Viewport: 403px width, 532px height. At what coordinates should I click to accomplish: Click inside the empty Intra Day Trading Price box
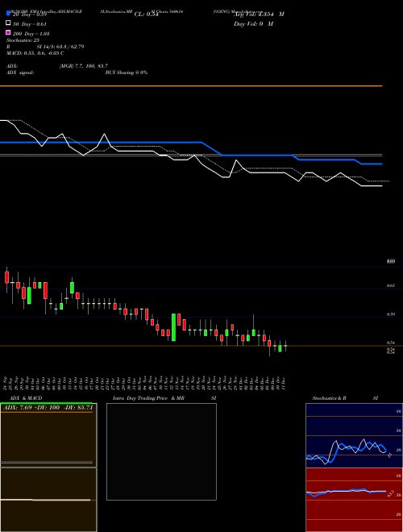pyautogui.click(x=161, y=451)
